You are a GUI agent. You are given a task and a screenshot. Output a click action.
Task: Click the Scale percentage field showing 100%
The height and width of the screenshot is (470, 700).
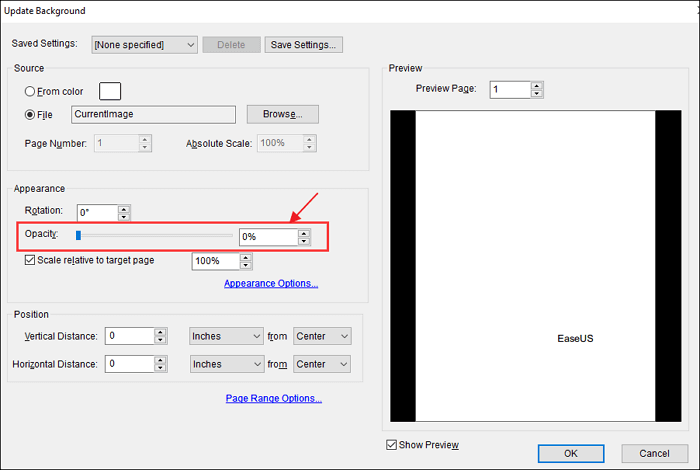pyautogui.click(x=216, y=261)
